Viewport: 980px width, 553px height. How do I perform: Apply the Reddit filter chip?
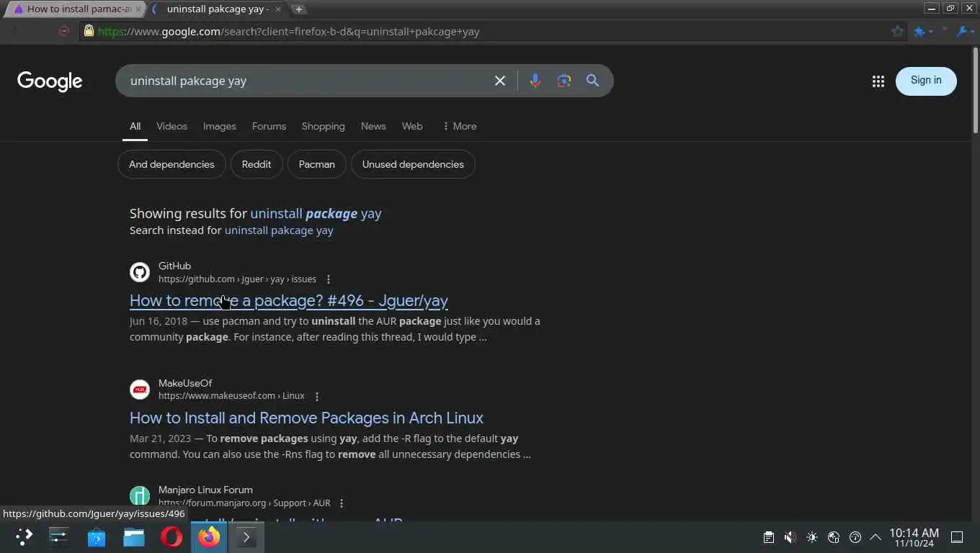(x=257, y=164)
